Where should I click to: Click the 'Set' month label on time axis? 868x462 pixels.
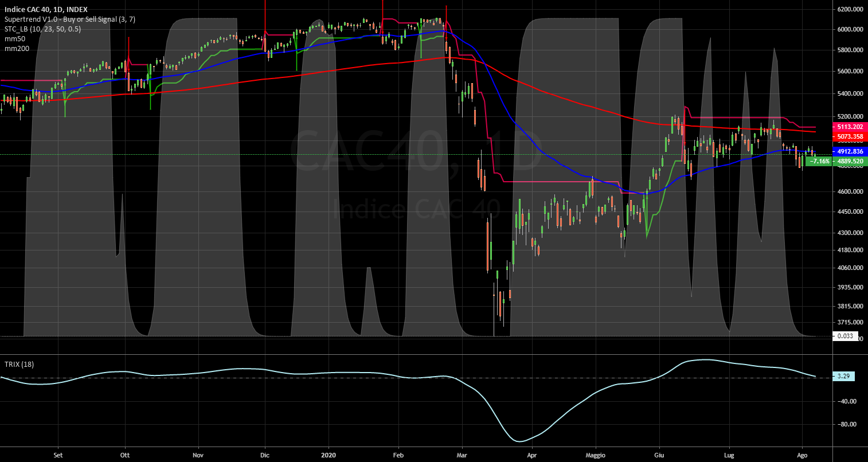click(x=58, y=455)
